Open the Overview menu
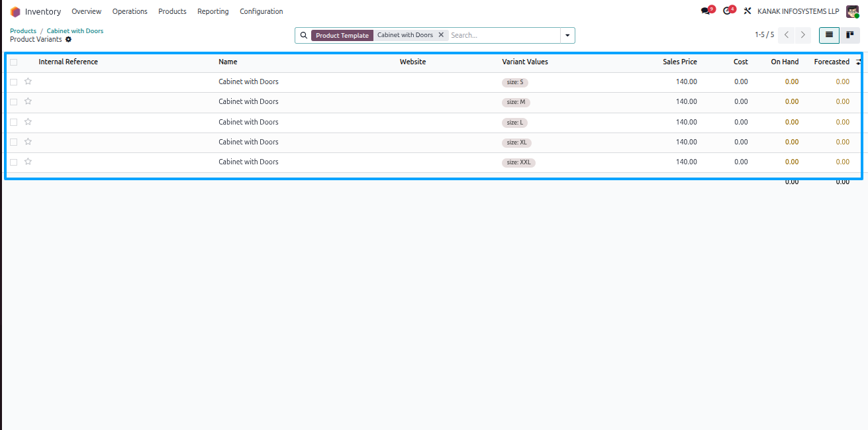This screenshot has height=430, width=868. point(87,11)
